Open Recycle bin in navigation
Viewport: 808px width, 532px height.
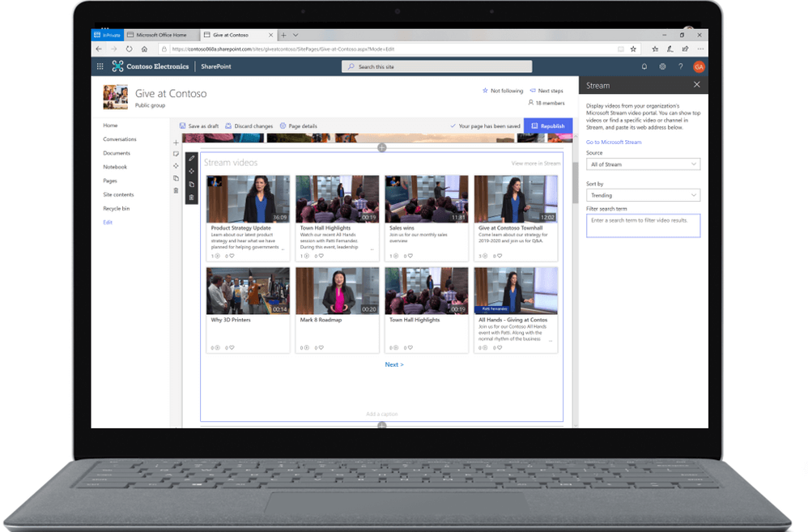[x=117, y=209]
